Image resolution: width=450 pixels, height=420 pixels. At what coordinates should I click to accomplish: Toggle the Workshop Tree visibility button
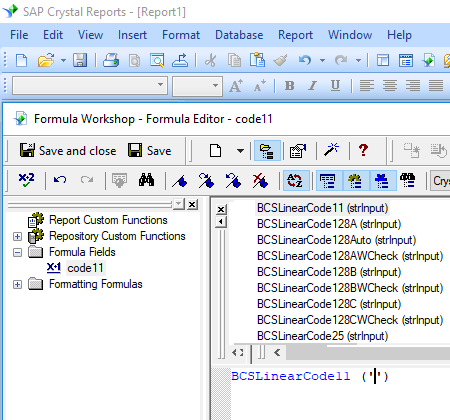click(267, 151)
